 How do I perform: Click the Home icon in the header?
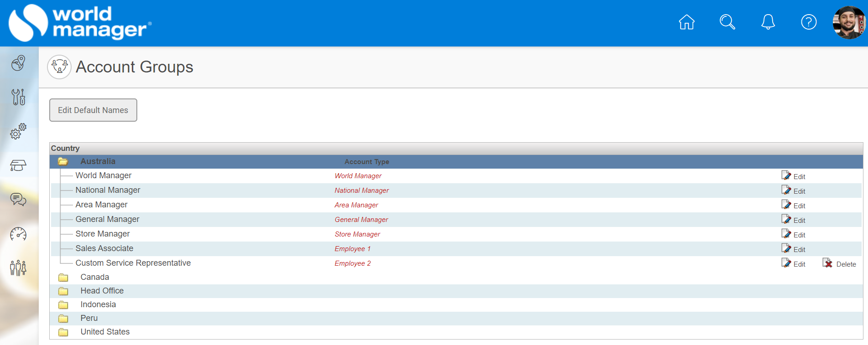coord(686,22)
